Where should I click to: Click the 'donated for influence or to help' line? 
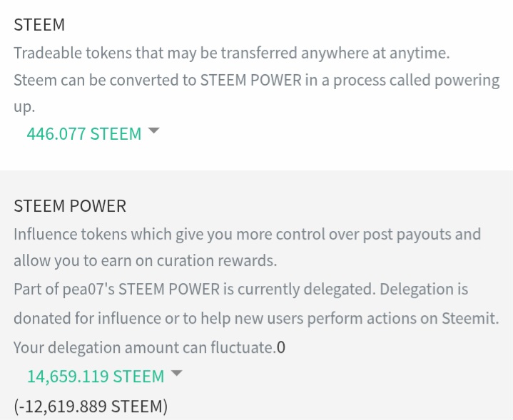[256, 318]
